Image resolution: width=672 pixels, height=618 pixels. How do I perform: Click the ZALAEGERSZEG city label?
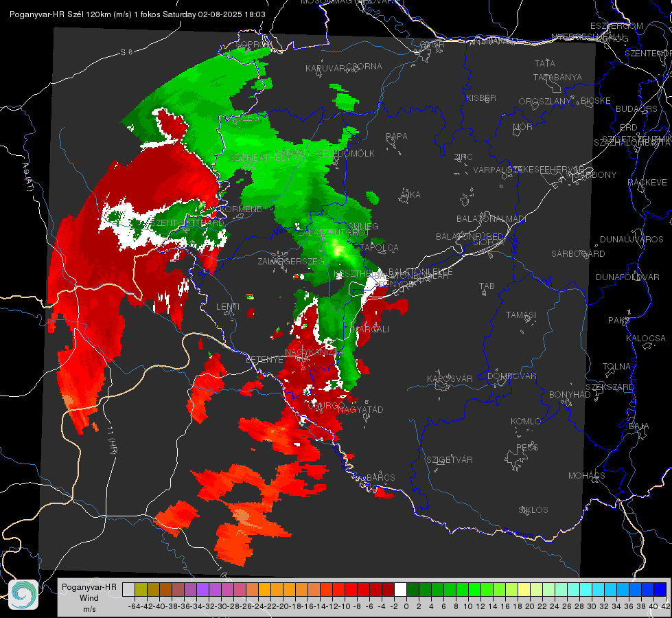pyautogui.click(x=290, y=261)
